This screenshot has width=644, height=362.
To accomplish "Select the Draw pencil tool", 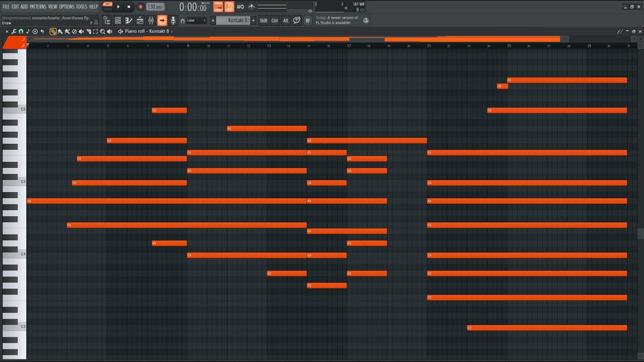I will point(53,31).
